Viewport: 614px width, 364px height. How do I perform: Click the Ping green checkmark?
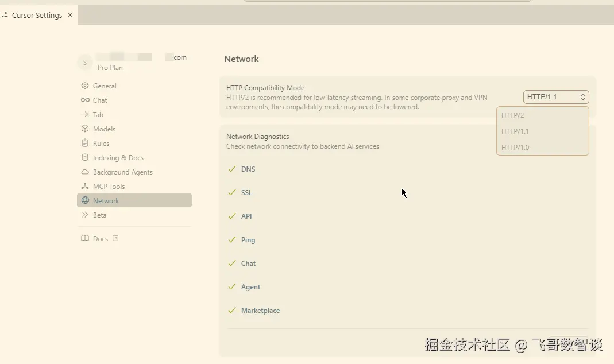click(x=232, y=239)
